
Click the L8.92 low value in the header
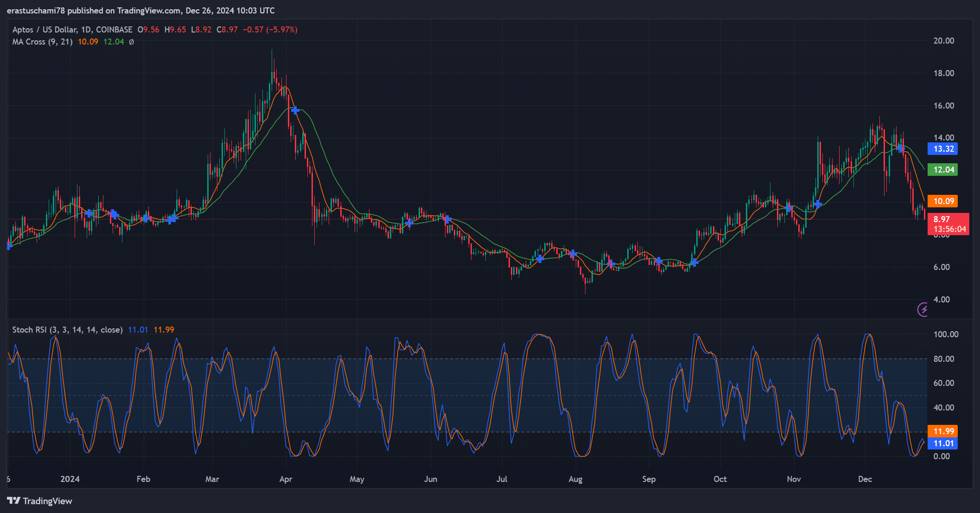click(x=201, y=30)
